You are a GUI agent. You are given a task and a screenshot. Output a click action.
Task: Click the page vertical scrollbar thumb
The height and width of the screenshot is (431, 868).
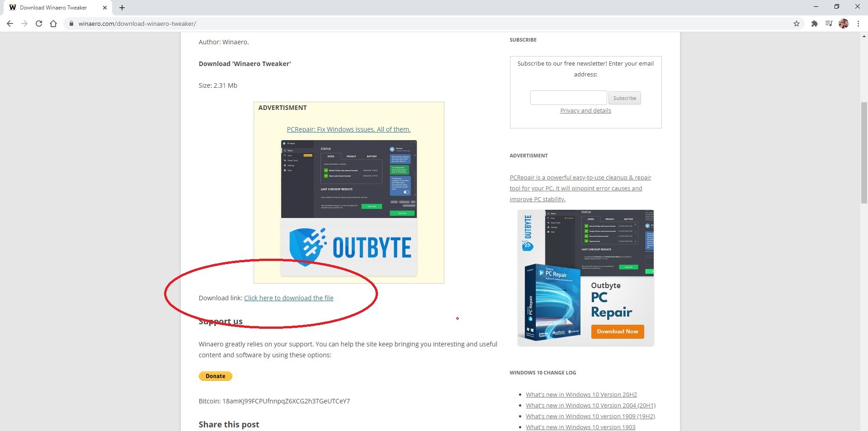[864, 153]
